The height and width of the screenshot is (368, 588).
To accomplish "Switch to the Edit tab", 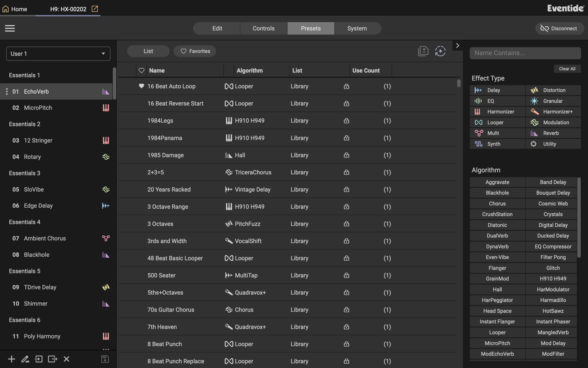I will [x=217, y=28].
